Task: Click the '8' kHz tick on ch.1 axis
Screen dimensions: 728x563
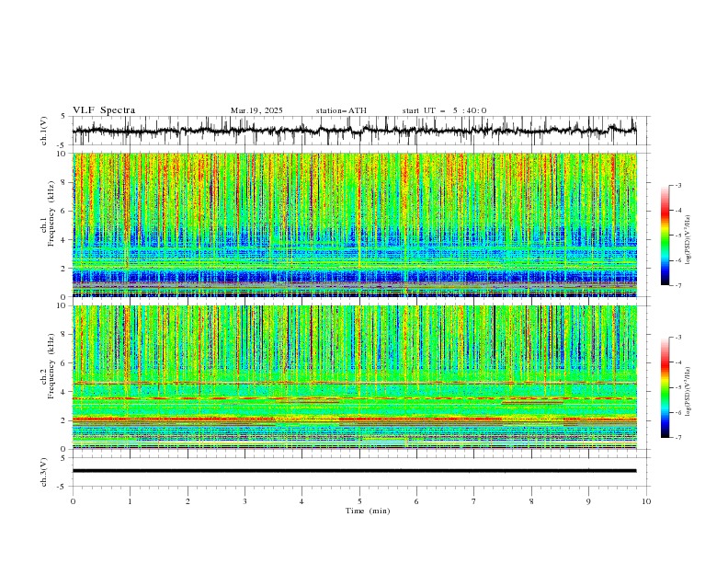Action: tap(65, 182)
